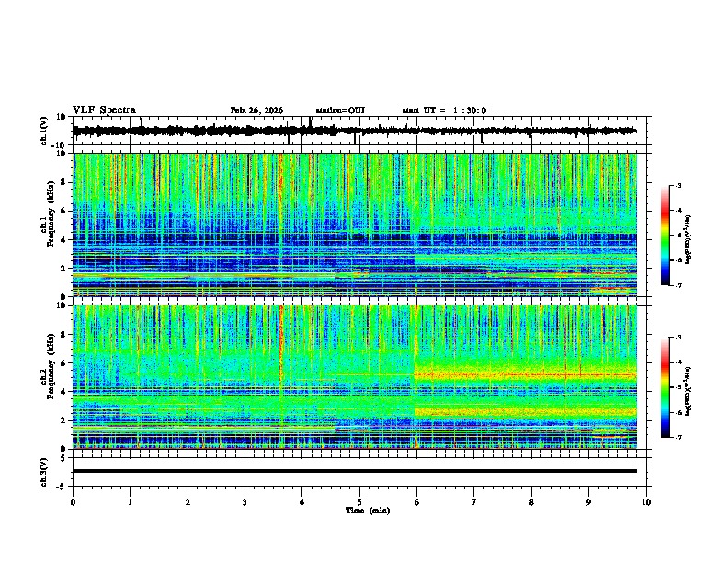Click the ch.1 spectrogram color scale bar
Viewport: 728px width, 563px height.
[665, 236]
